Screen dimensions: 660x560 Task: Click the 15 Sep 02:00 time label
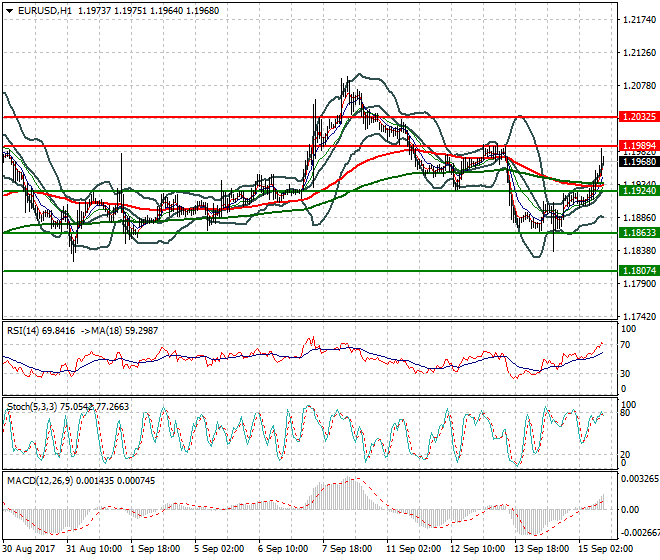(x=605, y=549)
